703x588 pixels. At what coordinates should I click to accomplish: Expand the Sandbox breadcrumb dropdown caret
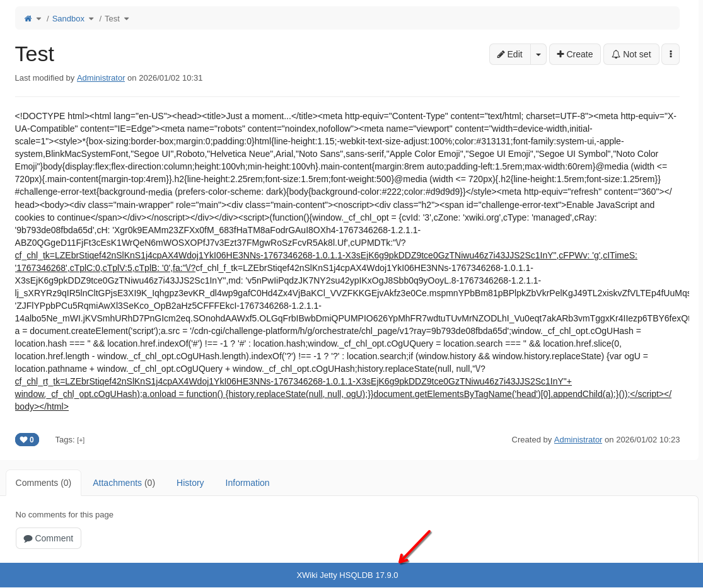tap(91, 19)
